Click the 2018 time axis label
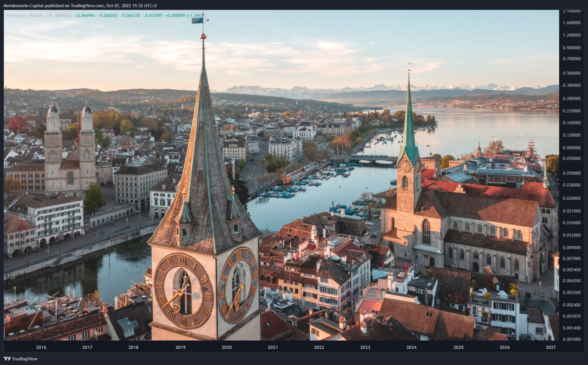 pos(133,347)
